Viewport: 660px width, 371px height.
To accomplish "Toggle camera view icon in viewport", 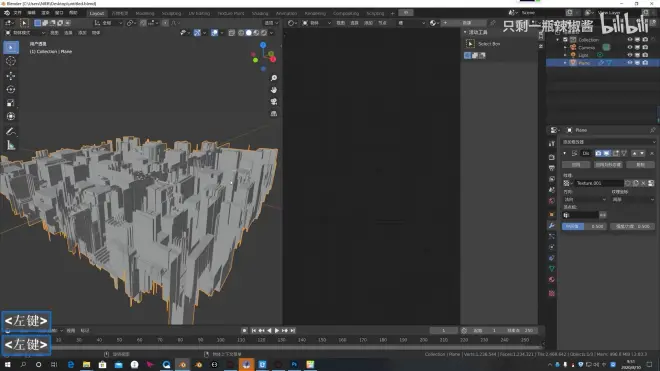I will (x=274, y=102).
